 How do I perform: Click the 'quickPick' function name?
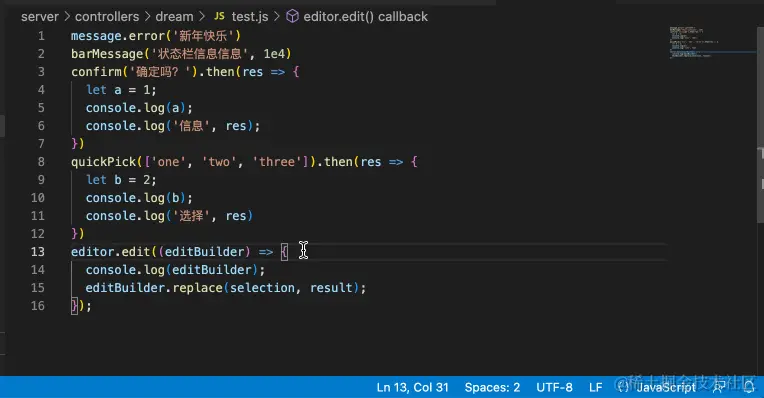pyautogui.click(x=104, y=162)
